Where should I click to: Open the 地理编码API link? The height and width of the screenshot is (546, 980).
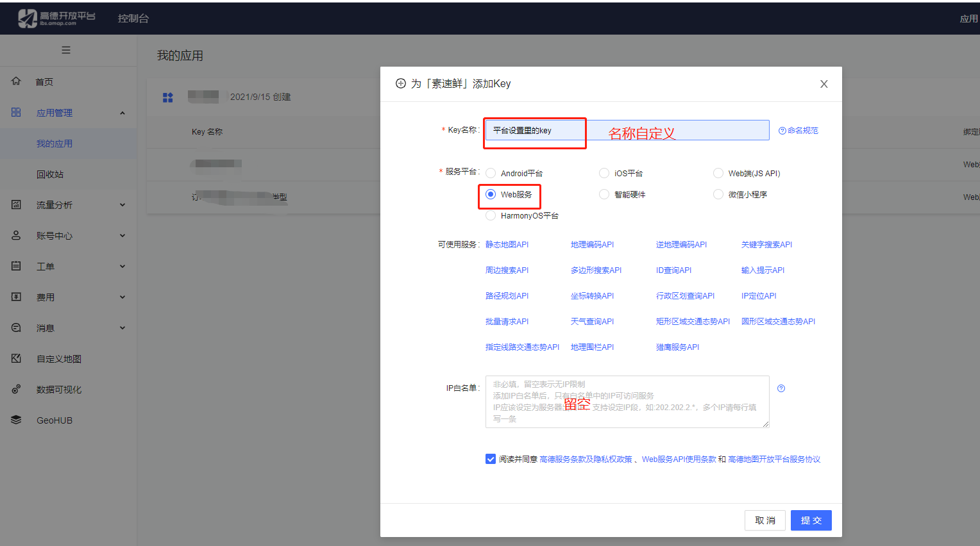(x=592, y=244)
